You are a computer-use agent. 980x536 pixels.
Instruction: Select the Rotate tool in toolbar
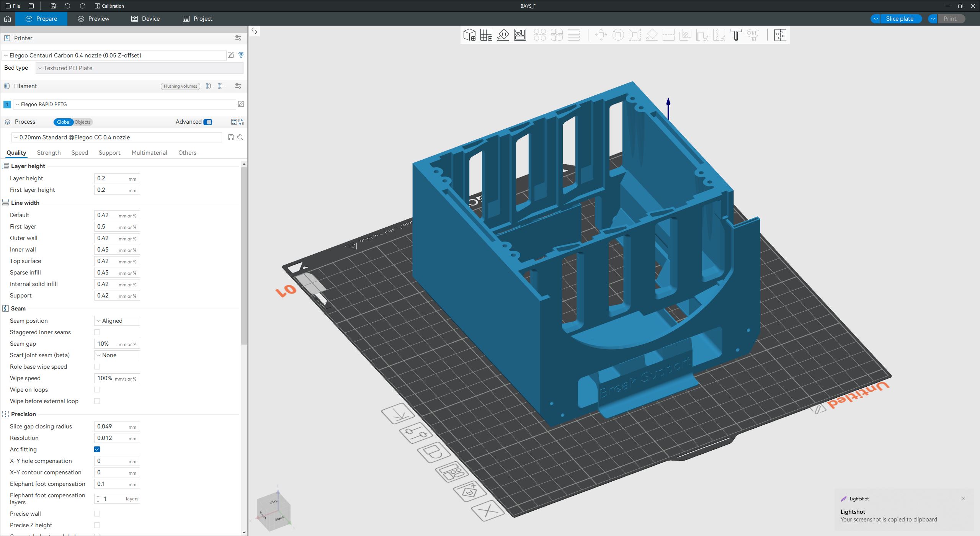[618, 35]
